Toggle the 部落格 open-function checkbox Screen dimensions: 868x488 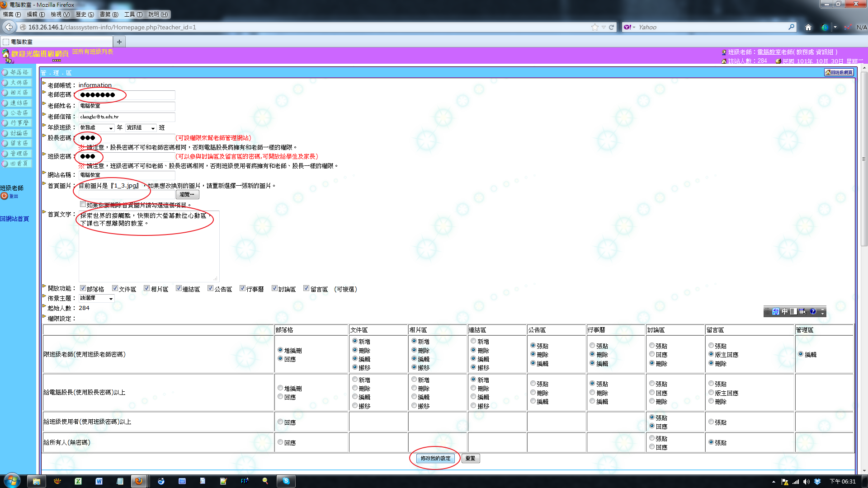[83, 288]
